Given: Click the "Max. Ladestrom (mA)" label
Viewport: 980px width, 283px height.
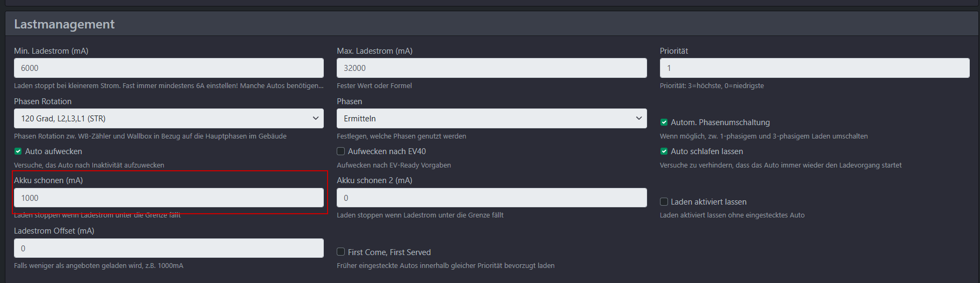Looking at the screenshot, I should tap(374, 51).
